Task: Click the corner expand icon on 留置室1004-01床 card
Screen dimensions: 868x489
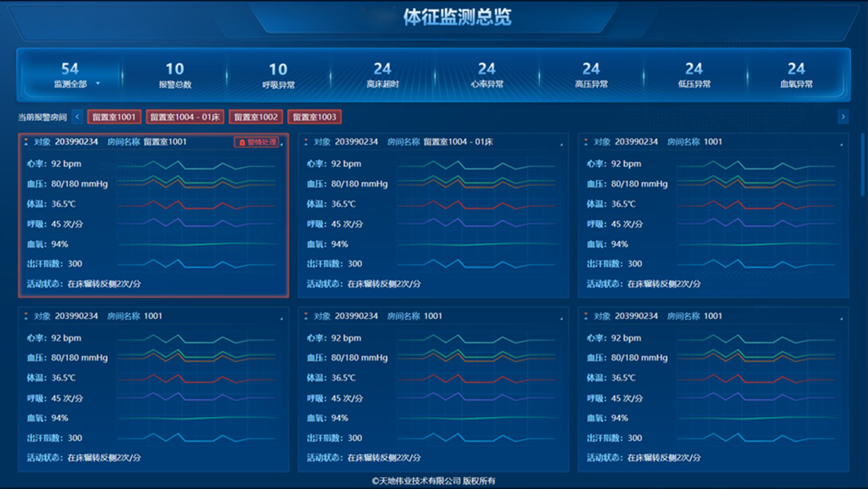Action: click(x=561, y=144)
